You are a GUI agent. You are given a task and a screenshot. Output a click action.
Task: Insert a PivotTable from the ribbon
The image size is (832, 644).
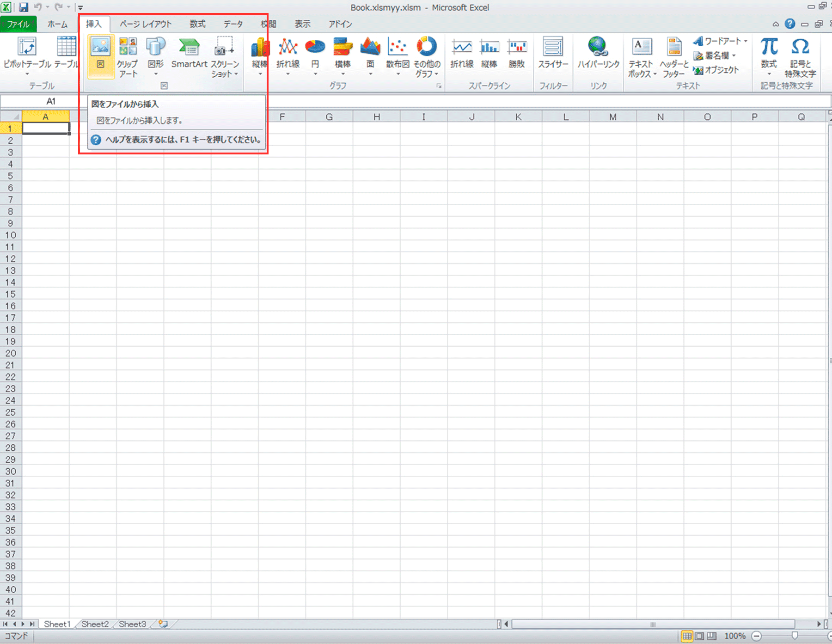[27, 55]
